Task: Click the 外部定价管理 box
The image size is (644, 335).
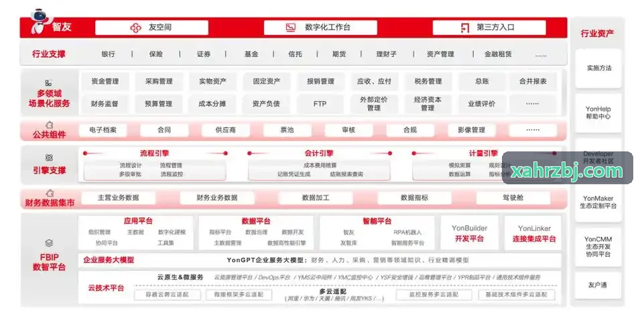Action: (x=374, y=104)
